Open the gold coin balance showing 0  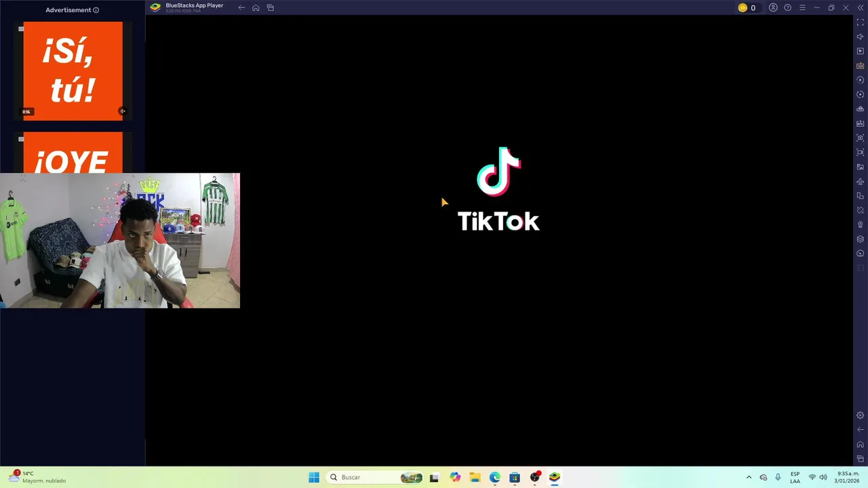[x=747, y=7]
